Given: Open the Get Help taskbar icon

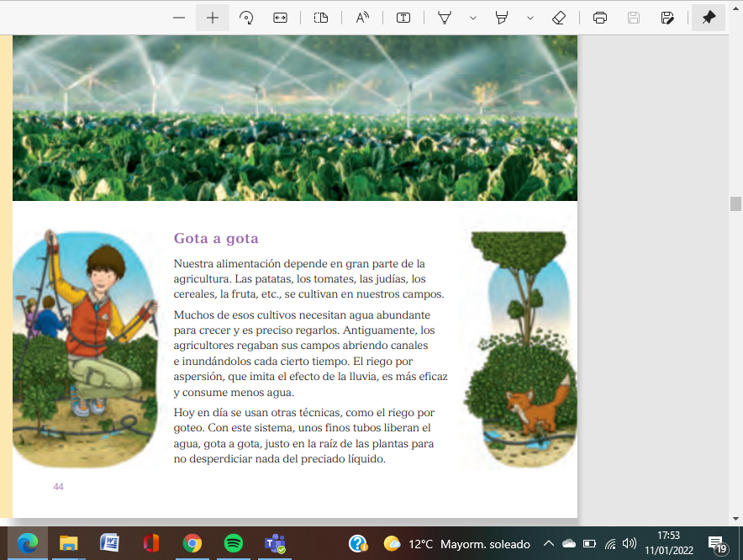Looking at the screenshot, I should click(358, 543).
